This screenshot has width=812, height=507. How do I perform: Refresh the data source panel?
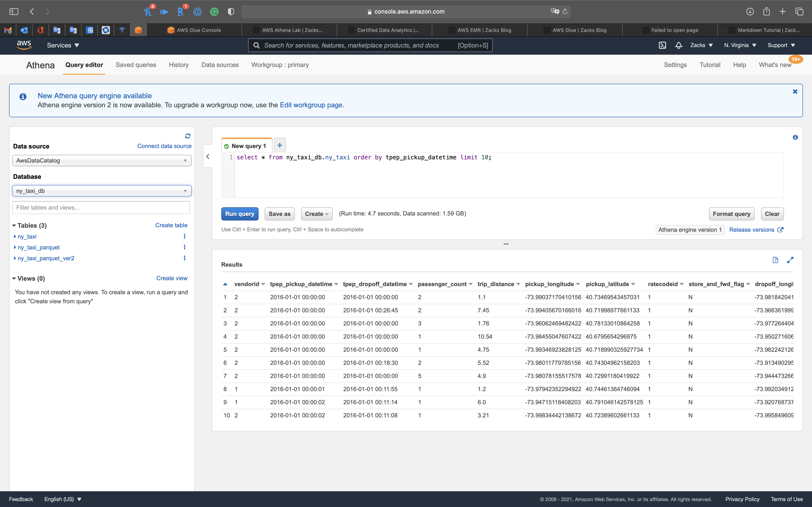pyautogui.click(x=188, y=136)
